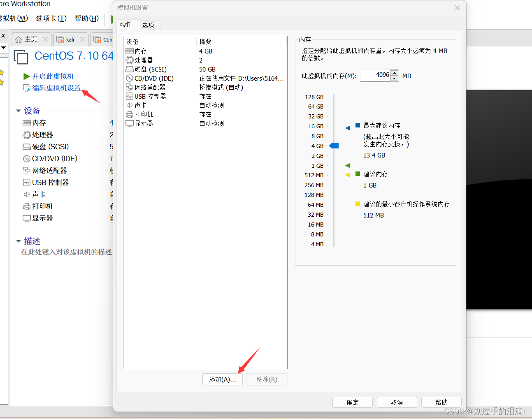
Task: Click the 摘要 column header
Action: coord(242,42)
